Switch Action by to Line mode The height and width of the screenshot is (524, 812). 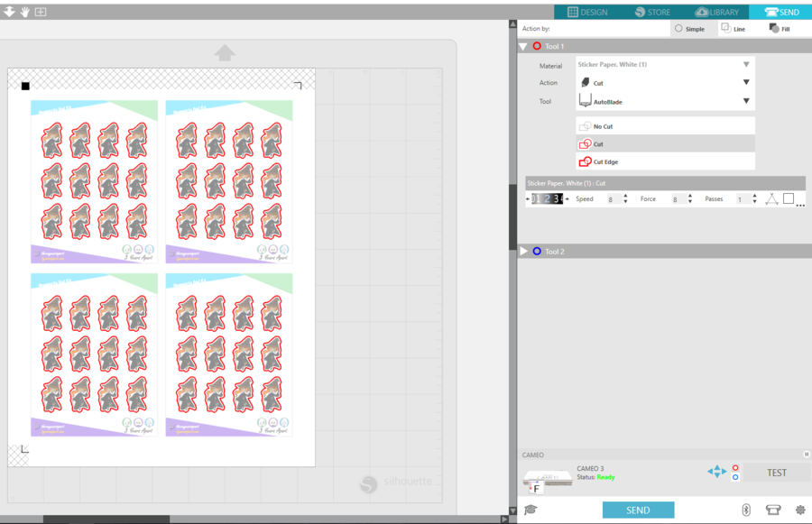tap(735, 28)
